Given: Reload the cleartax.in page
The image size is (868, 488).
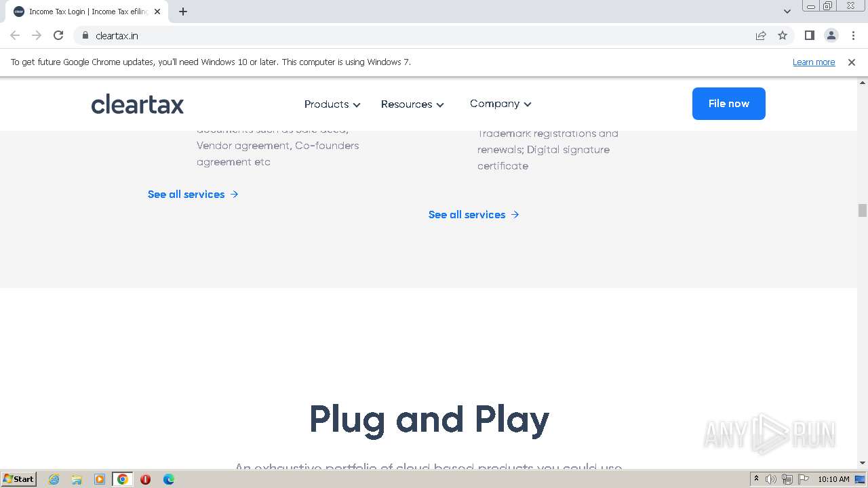Looking at the screenshot, I should (x=58, y=35).
